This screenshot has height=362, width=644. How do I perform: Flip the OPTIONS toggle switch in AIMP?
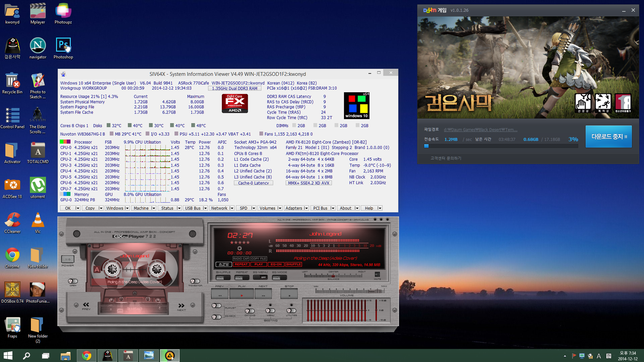[250, 311]
